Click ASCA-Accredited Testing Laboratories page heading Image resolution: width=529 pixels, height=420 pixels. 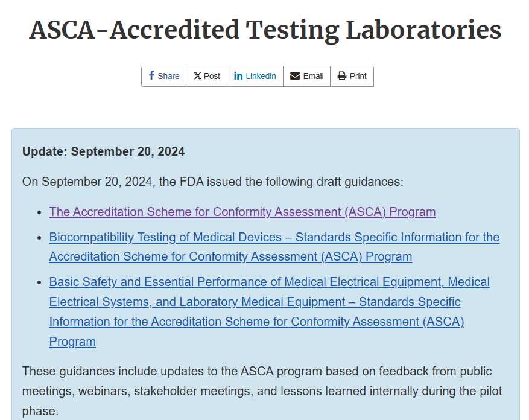[265, 30]
